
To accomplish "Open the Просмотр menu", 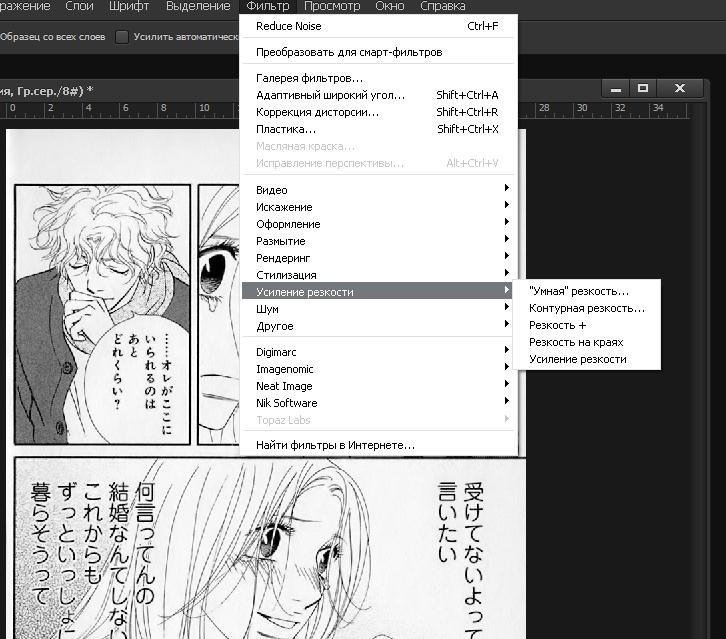I will coord(332,6).
